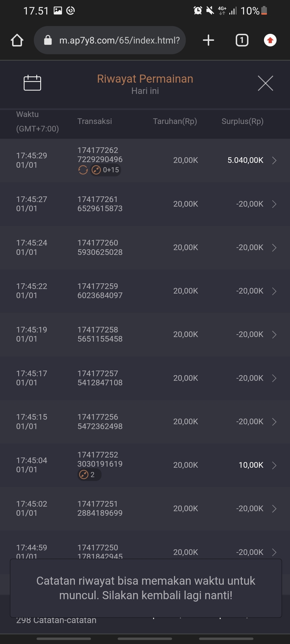This screenshot has height=644, width=290.
Task: Open the tab switcher showing 1 tab
Action: pos(242,40)
